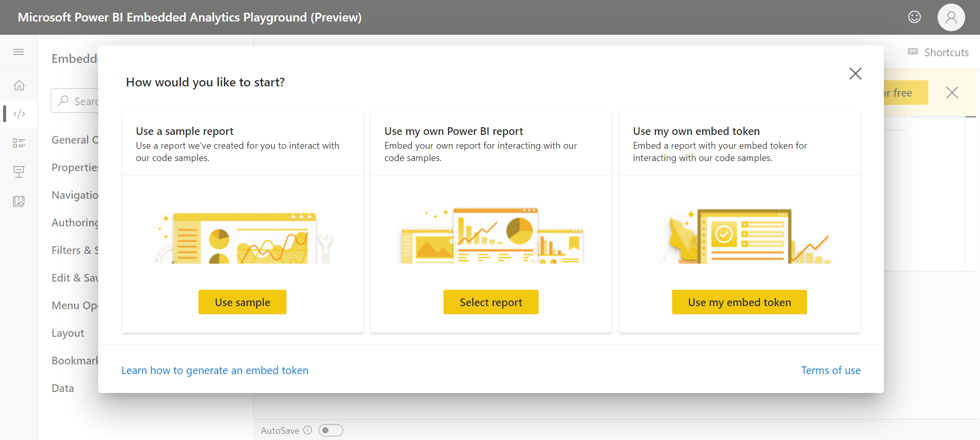Open the showcases list icon
The width and height of the screenshot is (980, 440).
pos(19,143)
